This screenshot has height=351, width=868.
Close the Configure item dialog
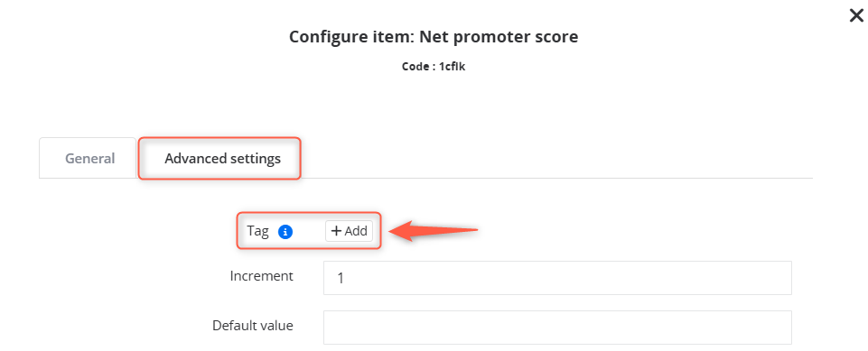(856, 15)
